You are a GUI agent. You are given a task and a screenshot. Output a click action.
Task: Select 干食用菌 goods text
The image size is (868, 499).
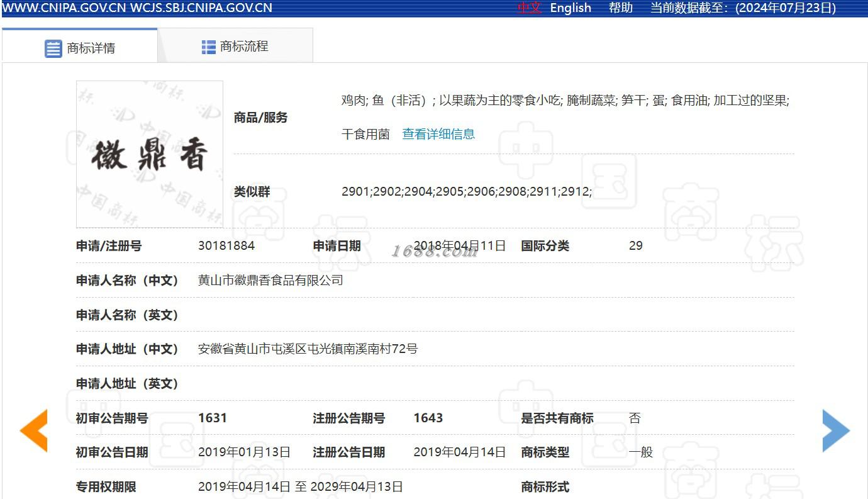tap(365, 134)
